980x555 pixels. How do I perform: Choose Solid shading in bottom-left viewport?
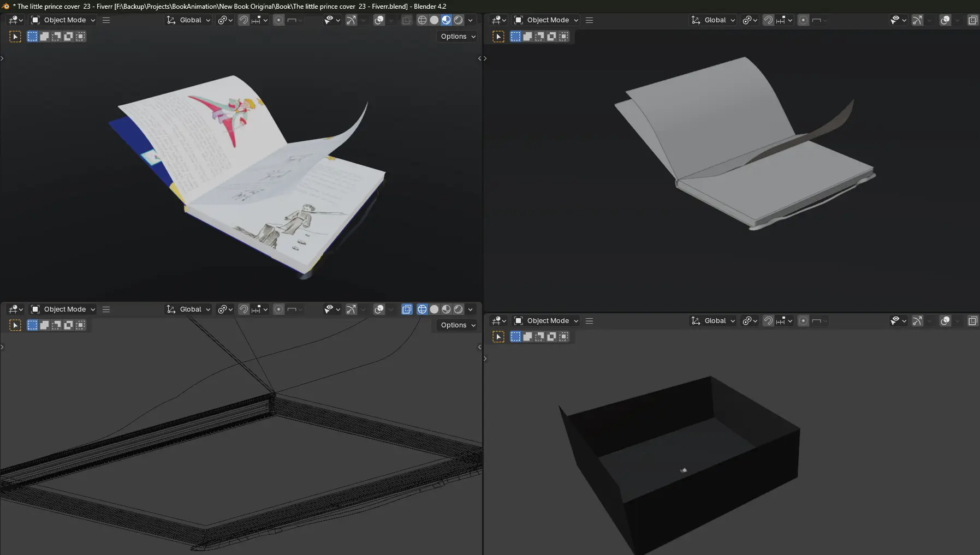[434, 309]
